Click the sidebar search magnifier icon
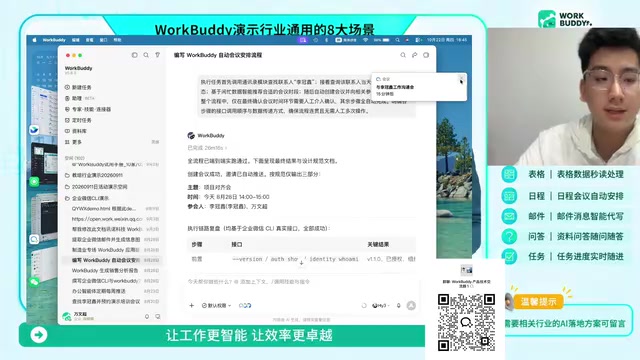640x360 pixels. pos(146,55)
